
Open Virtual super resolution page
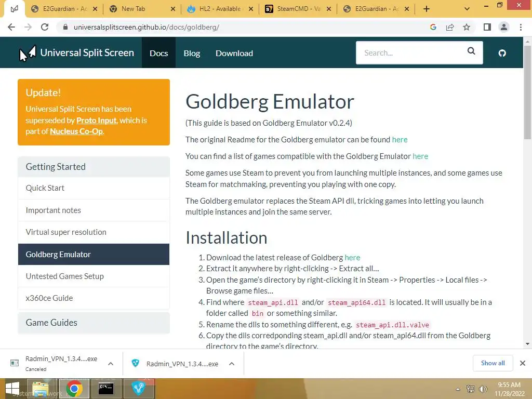pyautogui.click(x=94, y=232)
